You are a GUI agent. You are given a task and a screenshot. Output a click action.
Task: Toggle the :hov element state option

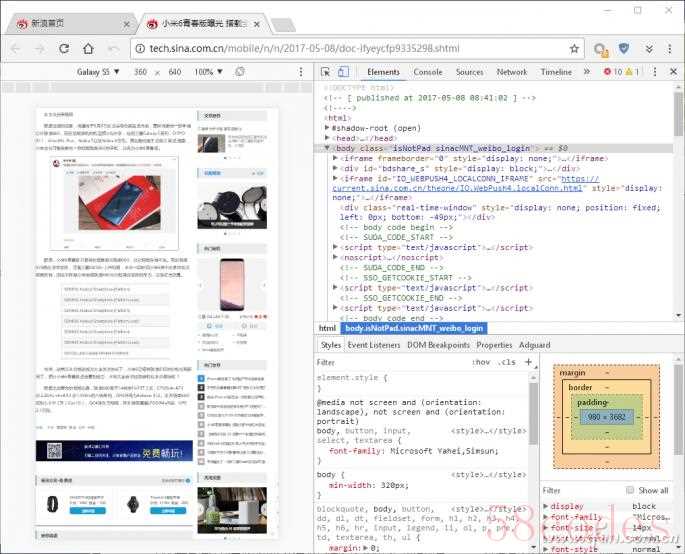click(x=481, y=362)
